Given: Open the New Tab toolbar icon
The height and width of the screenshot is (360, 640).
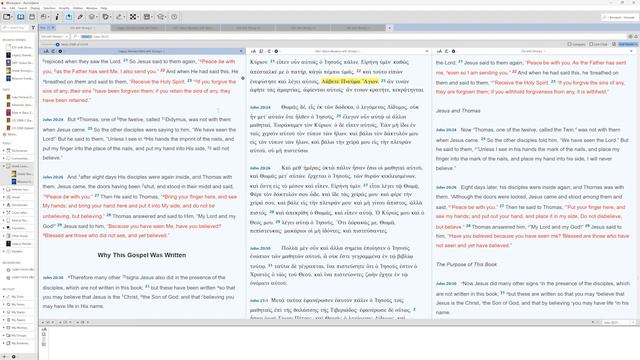Looking at the screenshot, I should point(7,17).
